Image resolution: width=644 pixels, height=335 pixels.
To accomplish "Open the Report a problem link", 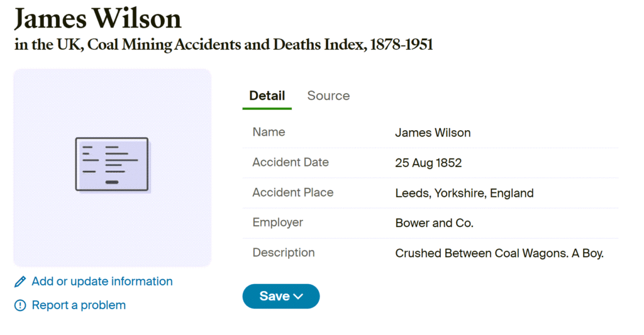I will 79,305.
